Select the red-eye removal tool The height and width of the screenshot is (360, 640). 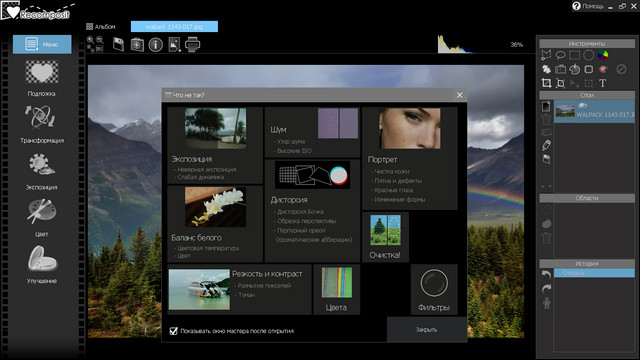click(x=603, y=69)
